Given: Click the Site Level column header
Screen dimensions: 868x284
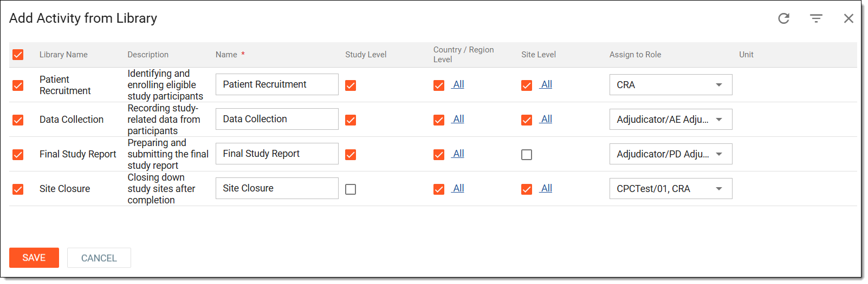Looking at the screenshot, I should click(539, 55).
